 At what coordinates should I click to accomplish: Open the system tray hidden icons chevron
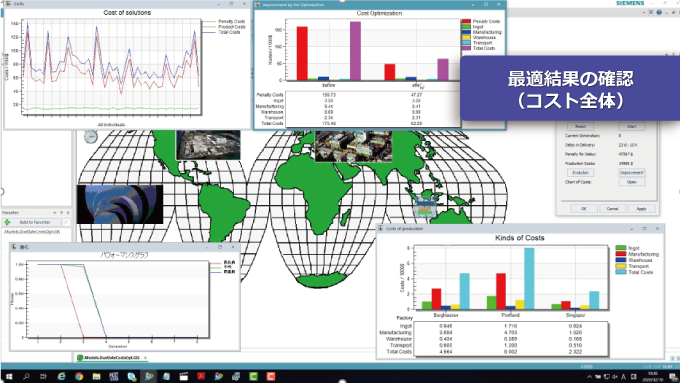pyautogui.click(x=589, y=376)
